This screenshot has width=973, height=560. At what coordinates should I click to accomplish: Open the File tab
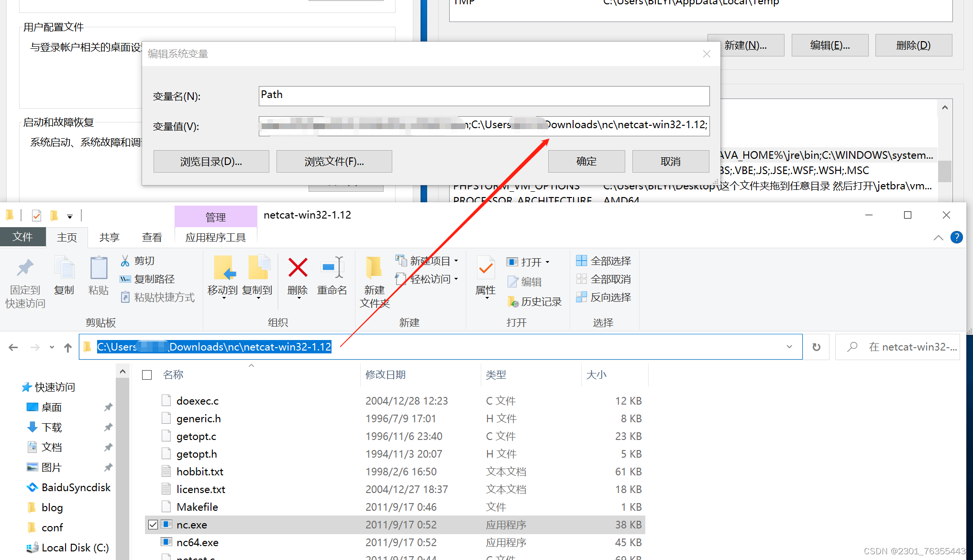click(x=23, y=237)
